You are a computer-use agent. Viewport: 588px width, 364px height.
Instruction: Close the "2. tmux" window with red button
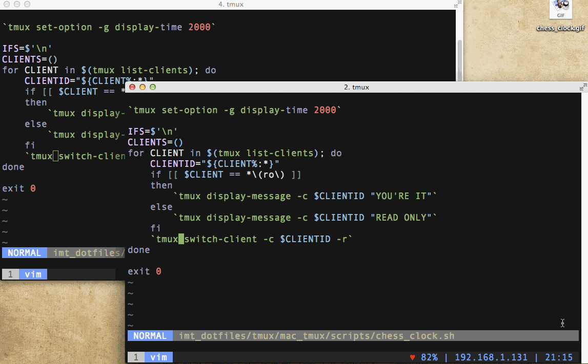[x=132, y=87]
